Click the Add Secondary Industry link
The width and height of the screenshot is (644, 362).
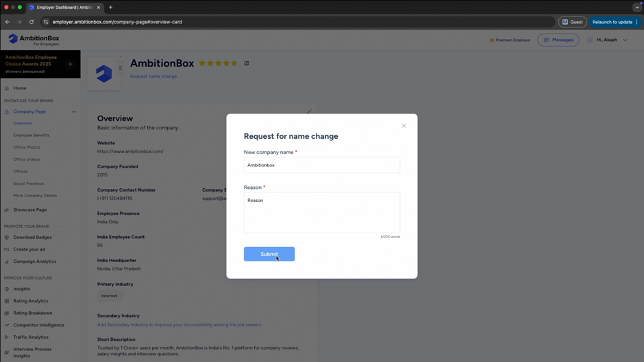point(179,325)
